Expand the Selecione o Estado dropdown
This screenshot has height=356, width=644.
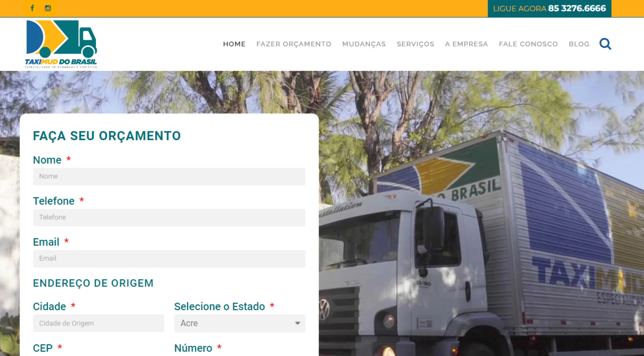pos(239,323)
